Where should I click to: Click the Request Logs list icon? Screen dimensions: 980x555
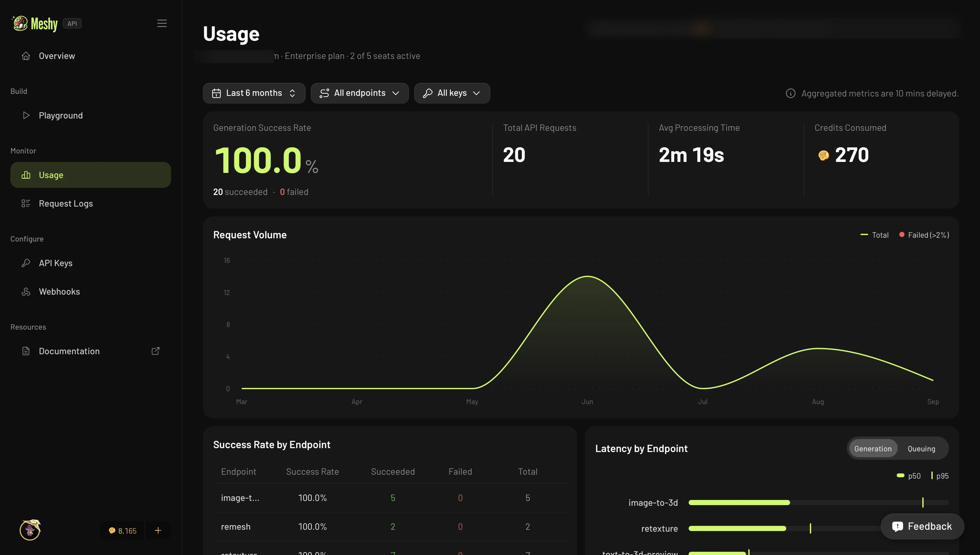point(26,204)
